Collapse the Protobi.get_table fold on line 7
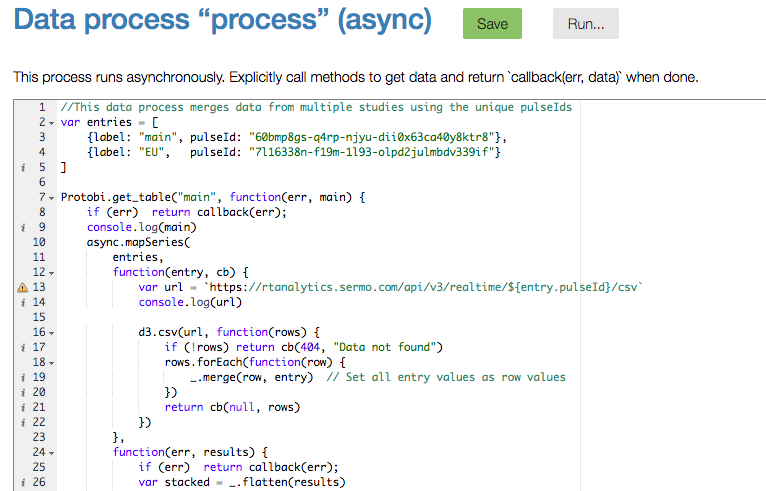 51,198
